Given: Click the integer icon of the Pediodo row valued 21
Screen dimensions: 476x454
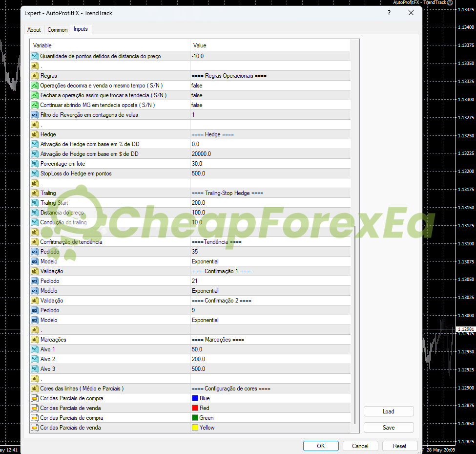Looking at the screenshot, I should pos(35,281).
